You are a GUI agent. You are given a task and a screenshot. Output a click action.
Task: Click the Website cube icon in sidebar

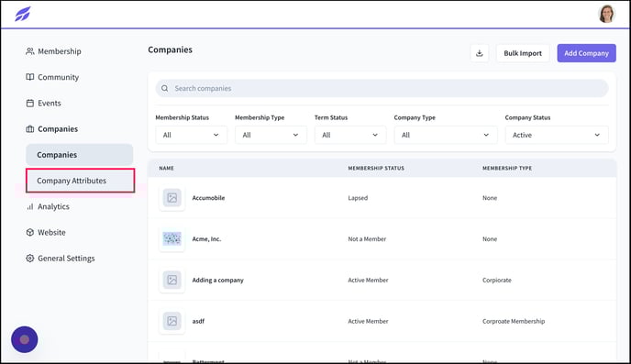(x=29, y=232)
